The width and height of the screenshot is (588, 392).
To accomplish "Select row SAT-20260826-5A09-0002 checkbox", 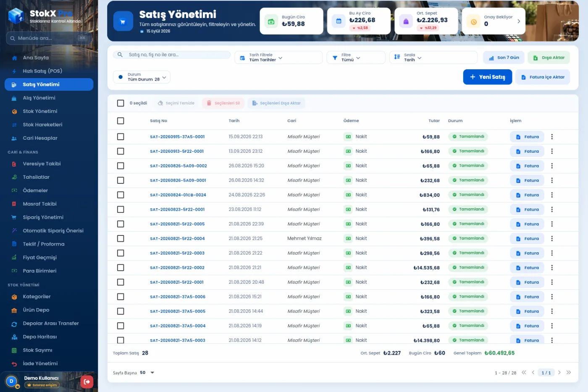I will click(x=121, y=166).
